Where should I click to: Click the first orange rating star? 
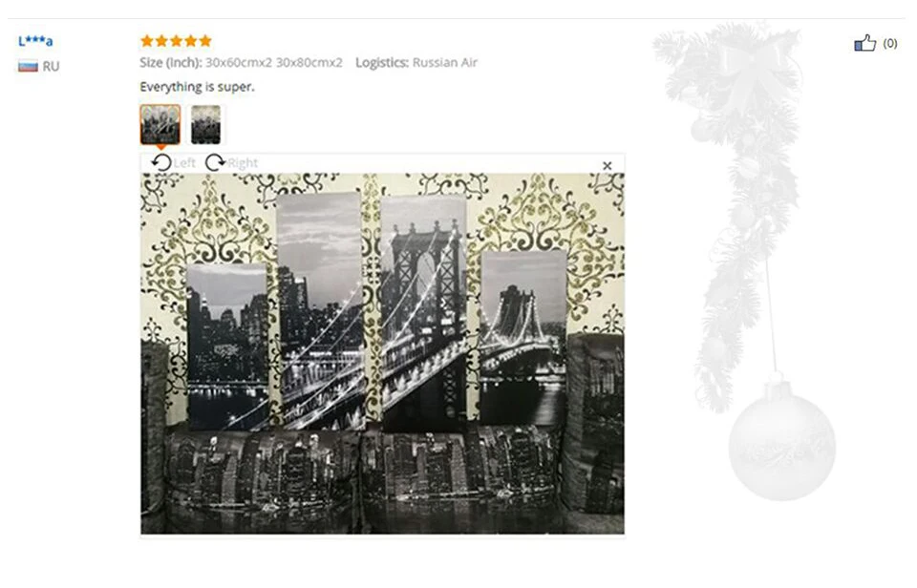(147, 40)
